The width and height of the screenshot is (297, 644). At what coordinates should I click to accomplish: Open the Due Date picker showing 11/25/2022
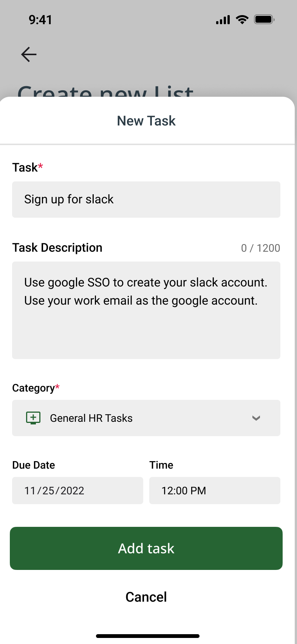click(77, 491)
